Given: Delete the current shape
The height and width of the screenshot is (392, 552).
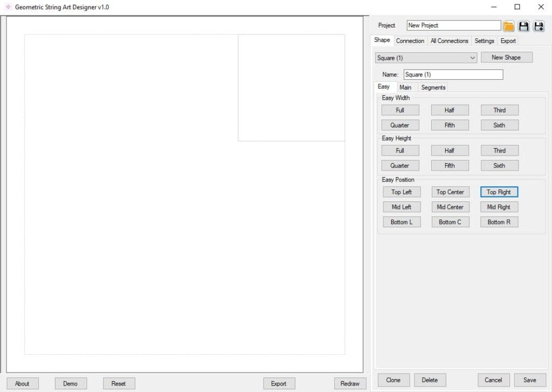Looking at the screenshot, I should coord(430,380).
